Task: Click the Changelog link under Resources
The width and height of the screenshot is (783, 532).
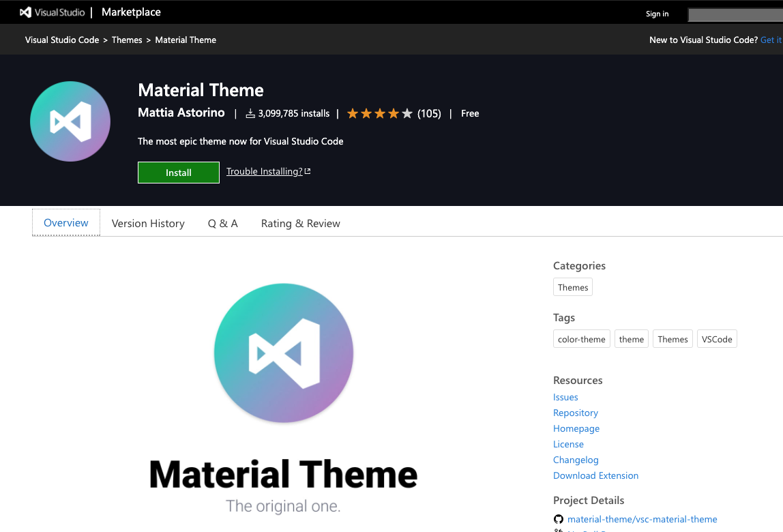Action: (x=576, y=460)
